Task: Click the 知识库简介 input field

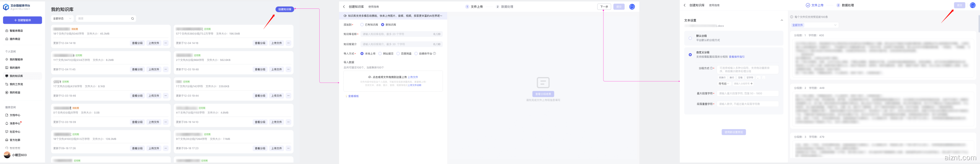Action: coord(401,44)
